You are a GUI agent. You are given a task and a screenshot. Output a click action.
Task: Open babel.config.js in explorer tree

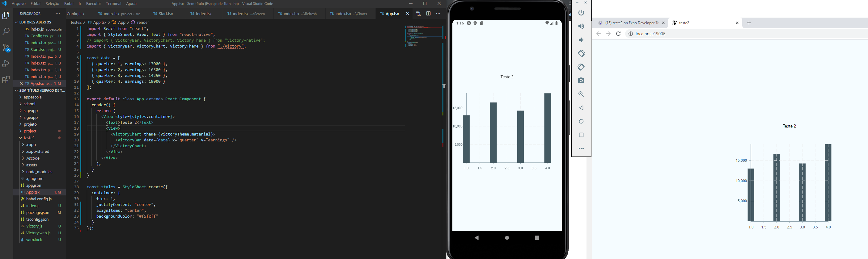40,199
